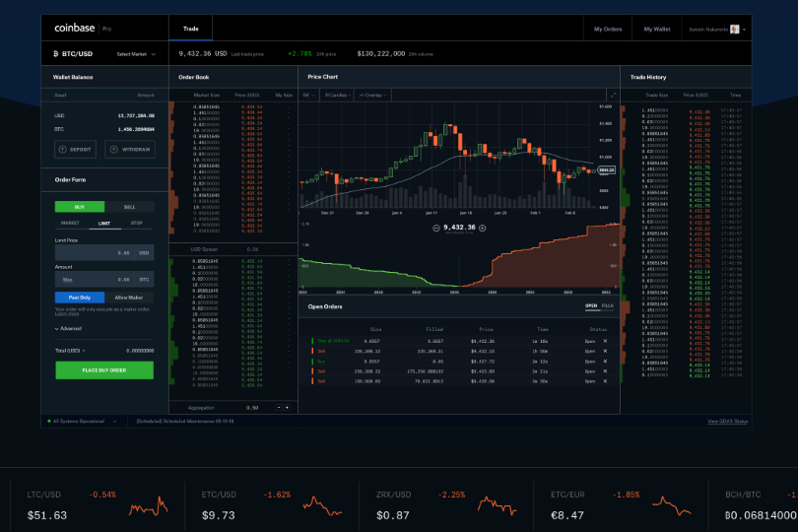Expand the All Systems Operational dropdown

(114, 422)
